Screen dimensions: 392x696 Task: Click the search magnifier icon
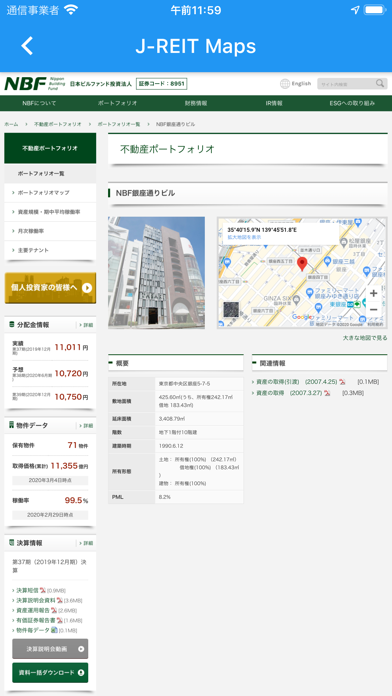pyautogui.click(x=380, y=83)
